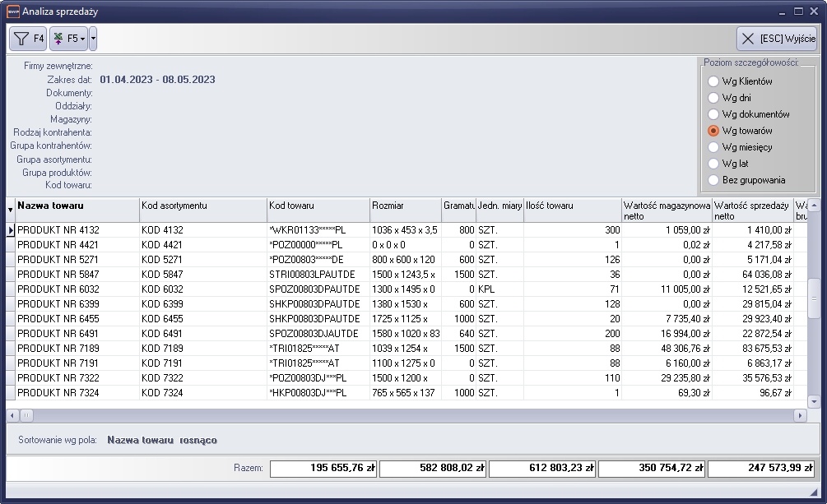Viewport: 827px width, 504px height.
Task: Sort by Ilość towaru column header
Action: 571,206
